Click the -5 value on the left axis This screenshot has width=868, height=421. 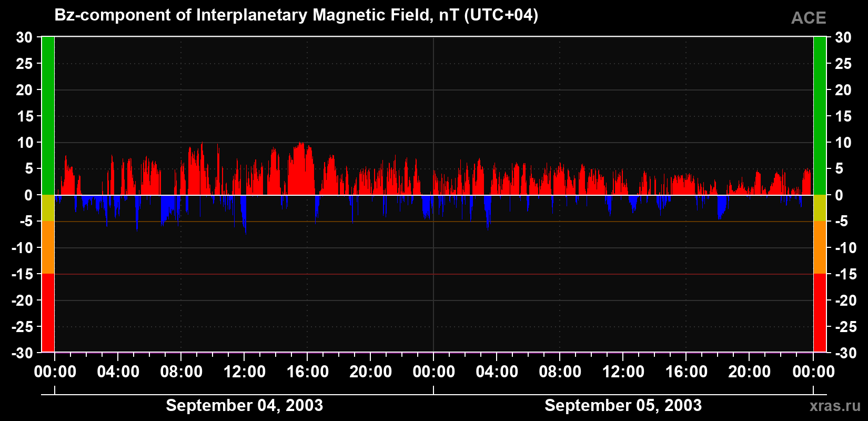(x=26, y=222)
